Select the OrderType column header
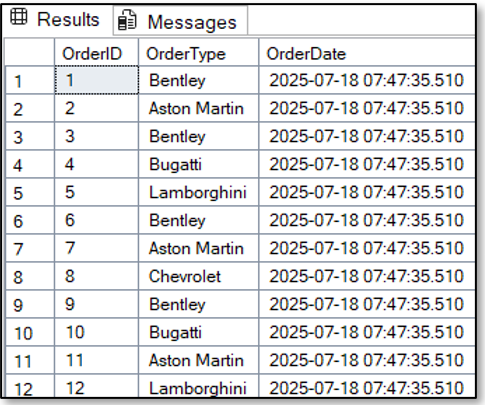The image size is (485, 405). pyautogui.click(x=198, y=52)
